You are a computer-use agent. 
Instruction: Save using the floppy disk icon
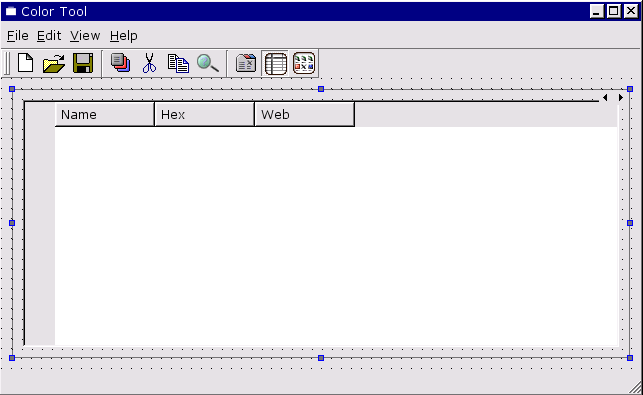(x=83, y=63)
